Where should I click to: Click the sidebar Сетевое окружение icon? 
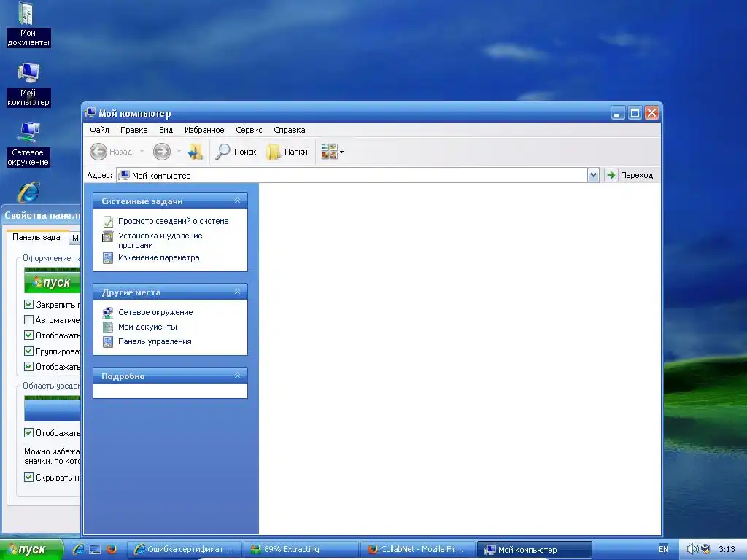(x=108, y=312)
